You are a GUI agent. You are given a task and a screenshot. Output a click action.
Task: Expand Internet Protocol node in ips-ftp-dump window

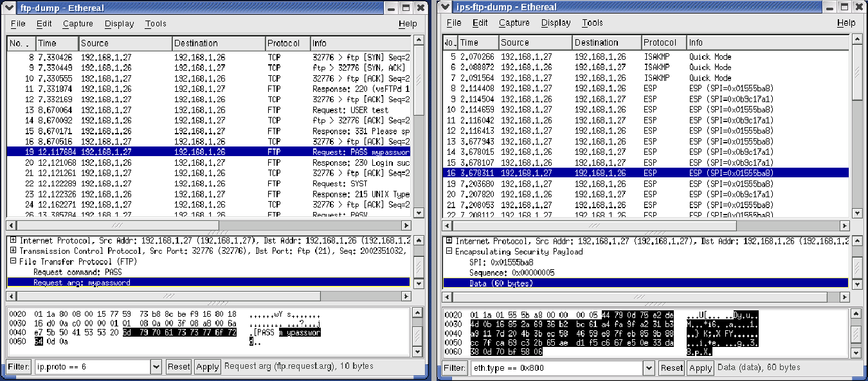(448, 242)
